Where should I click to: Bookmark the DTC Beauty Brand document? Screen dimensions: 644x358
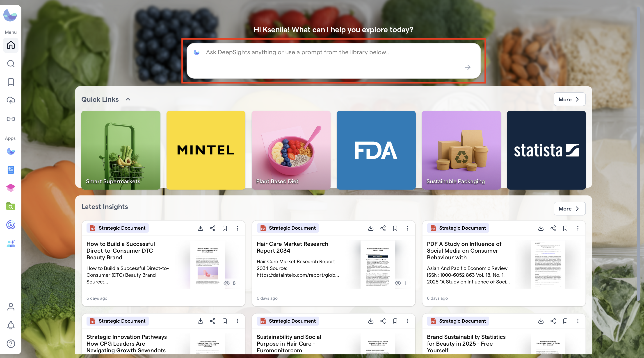click(225, 228)
